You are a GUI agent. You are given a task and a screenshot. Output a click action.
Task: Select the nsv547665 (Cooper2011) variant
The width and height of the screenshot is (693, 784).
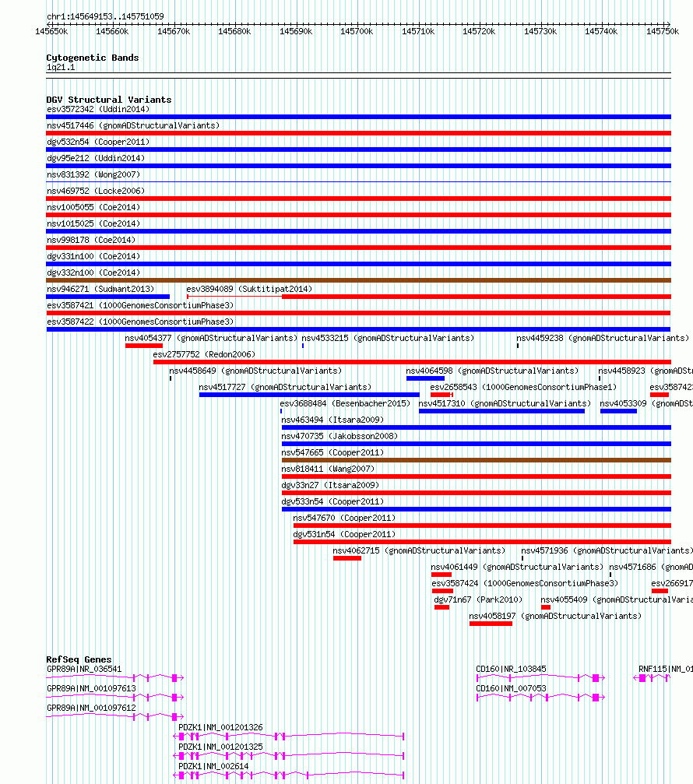coord(332,452)
